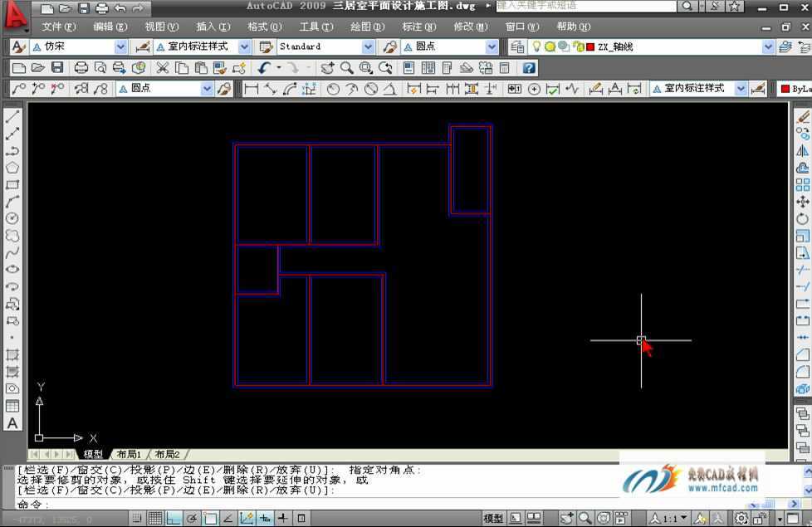Viewport: 812px width, 527px height.
Task: Toggle layer on/off lightbulb icon
Action: pyautogui.click(x=536, y=46)
